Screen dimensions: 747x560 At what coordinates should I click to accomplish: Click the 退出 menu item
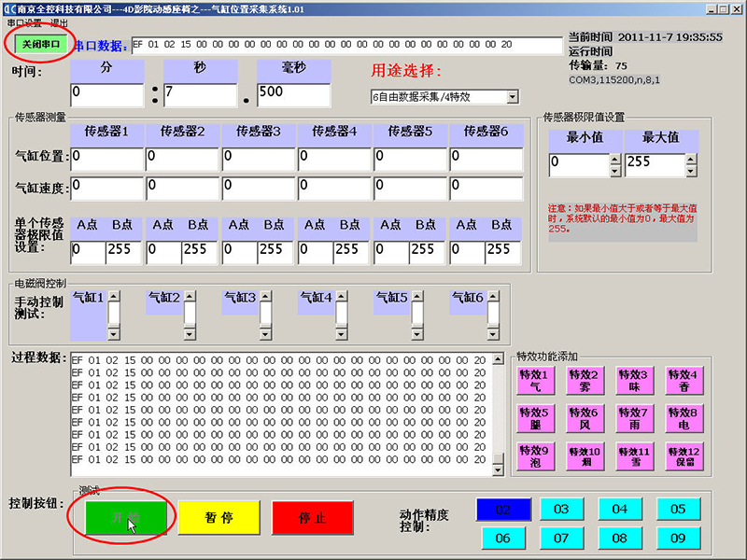[x=60, y=21]
